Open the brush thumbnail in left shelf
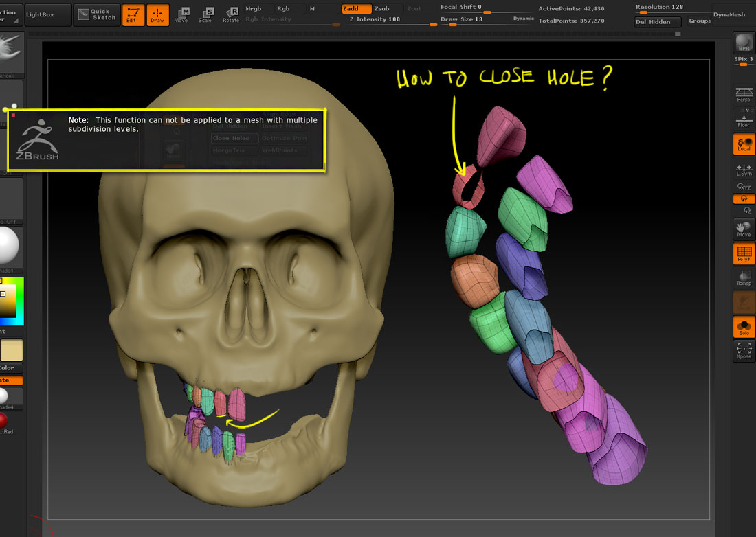 point(11,54)
